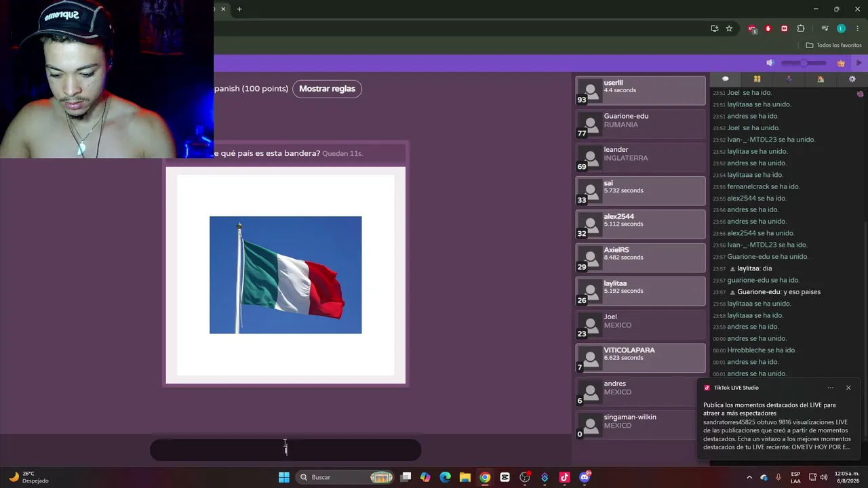This screenshot has height=488, width=868.
Task: Open Discord from the taskbar
Action: pos(585,477)
